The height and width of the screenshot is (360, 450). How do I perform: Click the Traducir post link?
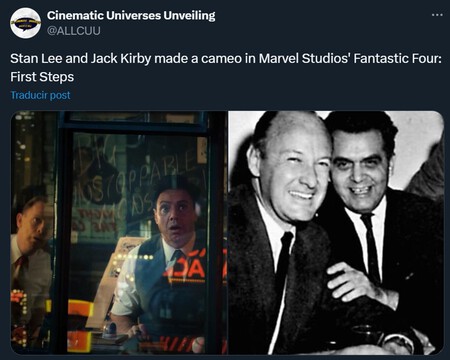tap(40, 95)
